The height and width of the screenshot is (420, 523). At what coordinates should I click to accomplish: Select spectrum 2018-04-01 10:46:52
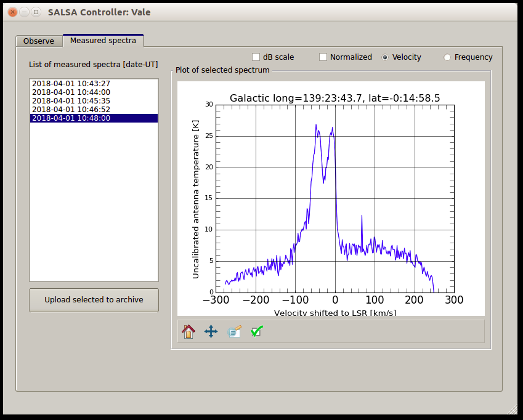pyautogui.click(x=94, y=110)
